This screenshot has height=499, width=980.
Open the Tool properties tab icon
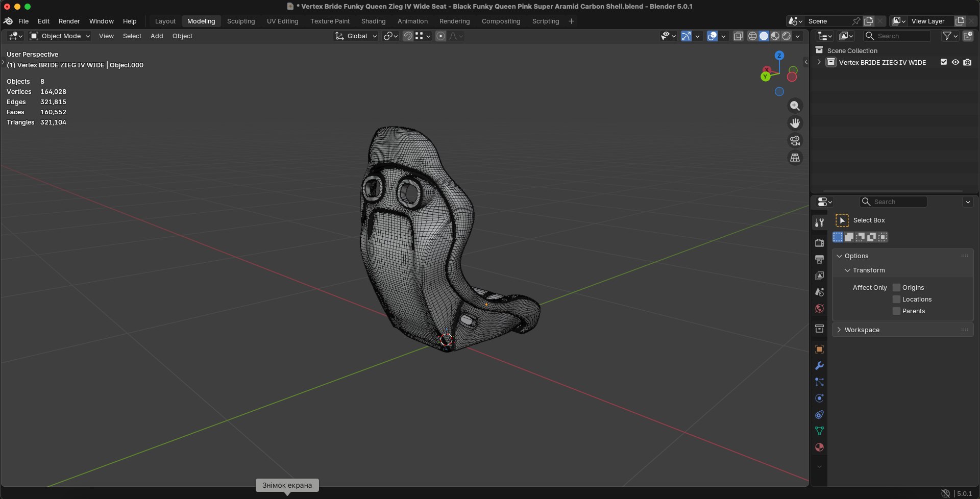[819, 222]
